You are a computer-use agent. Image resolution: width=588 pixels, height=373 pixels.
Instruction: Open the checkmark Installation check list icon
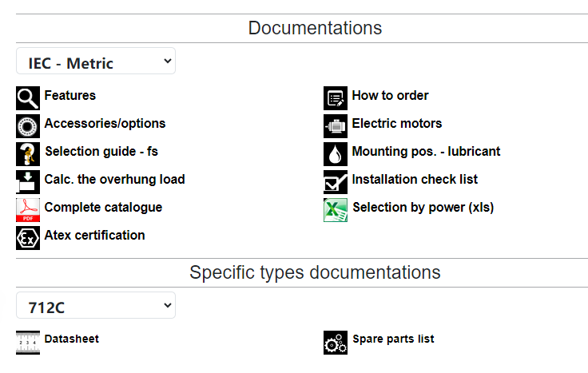pyautogui.click(x=336, y=182)
